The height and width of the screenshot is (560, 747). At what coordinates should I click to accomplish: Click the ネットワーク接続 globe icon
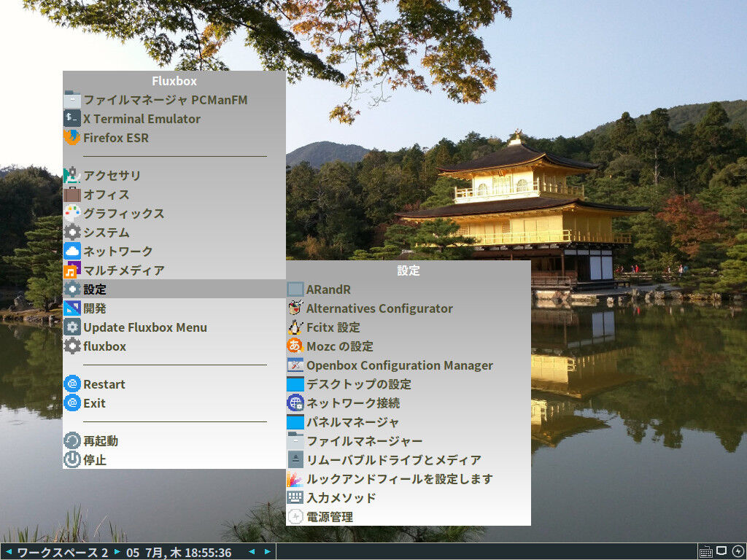click(295, 402)
